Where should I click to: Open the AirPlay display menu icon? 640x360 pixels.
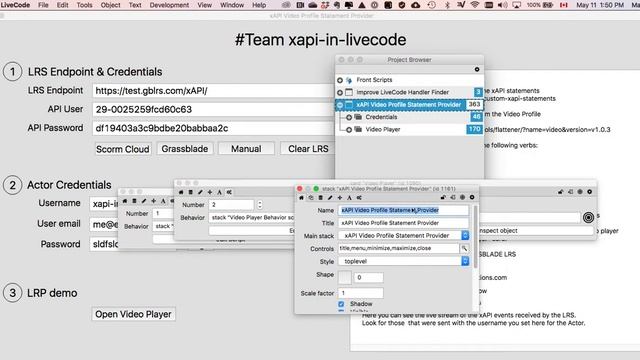(516, 5)
